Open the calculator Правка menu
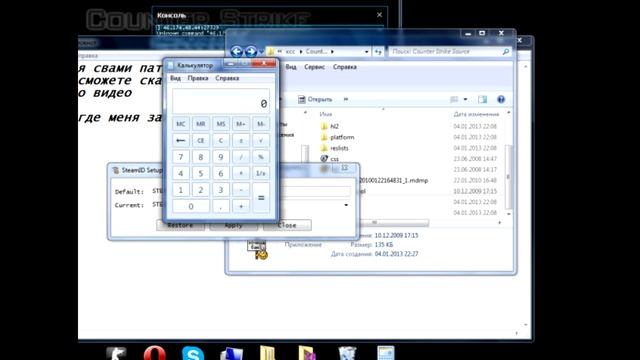The width and height of the screenshot is (640, 360). click(x=198, y=78)
